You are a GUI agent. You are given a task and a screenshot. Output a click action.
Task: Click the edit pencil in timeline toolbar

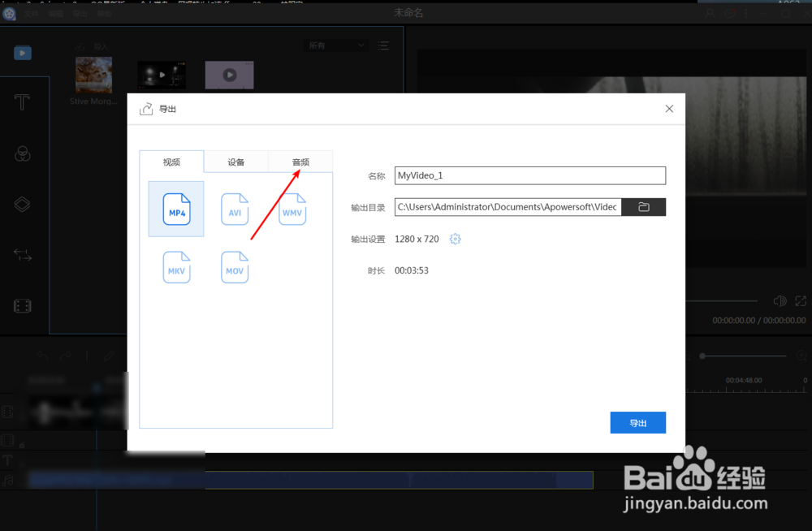[109, 356]
